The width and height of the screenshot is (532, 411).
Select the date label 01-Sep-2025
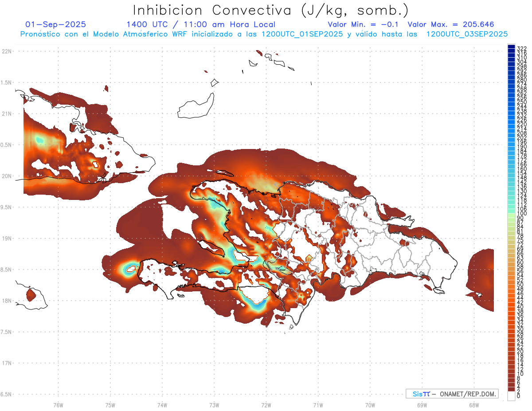click(x=56, y=24)
